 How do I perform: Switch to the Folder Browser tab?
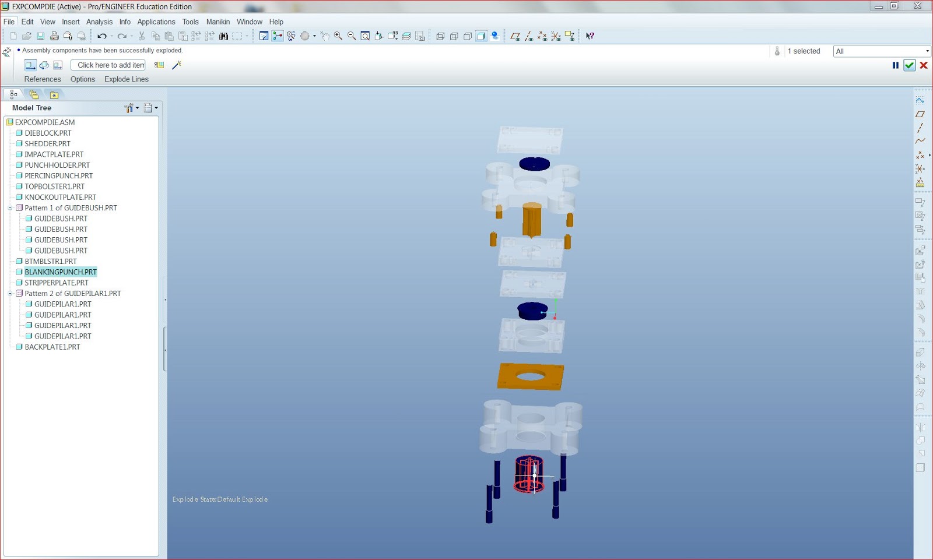click(34, 94)
